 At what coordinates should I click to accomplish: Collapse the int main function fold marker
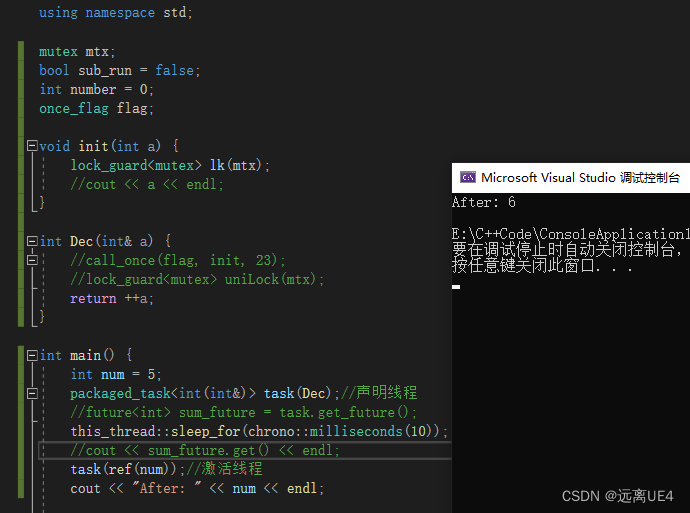(32, 355)
